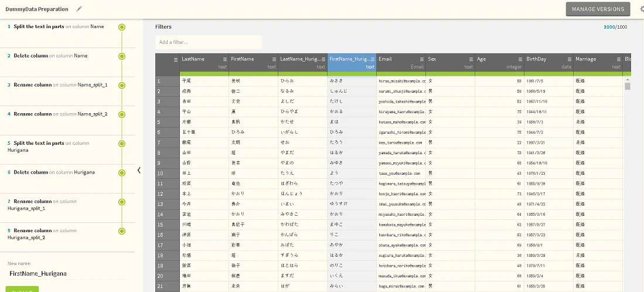Viewport: 644px width, 292px height.
Task: Click the BirthDay column header
Action: (x=548, y=62)
